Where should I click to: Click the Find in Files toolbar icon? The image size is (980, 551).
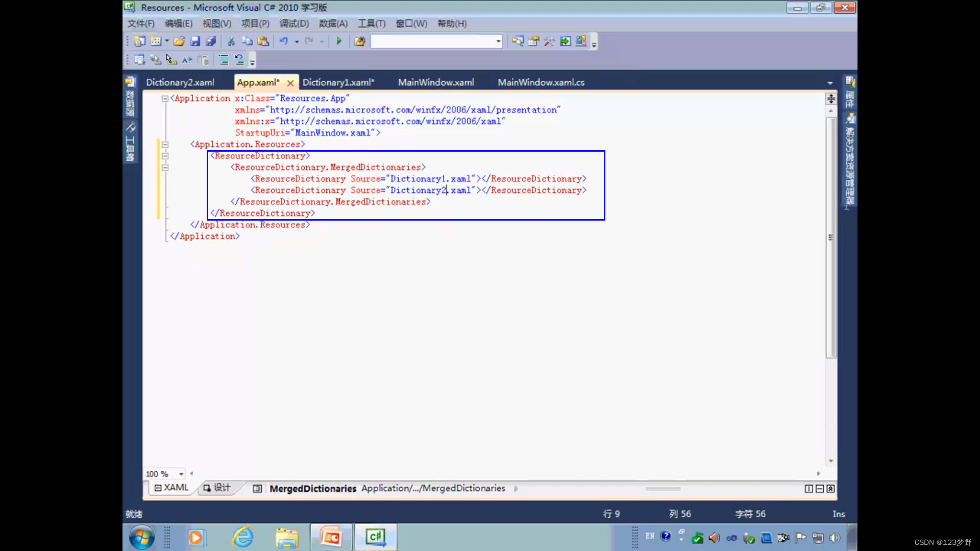[x=360, y=41]
